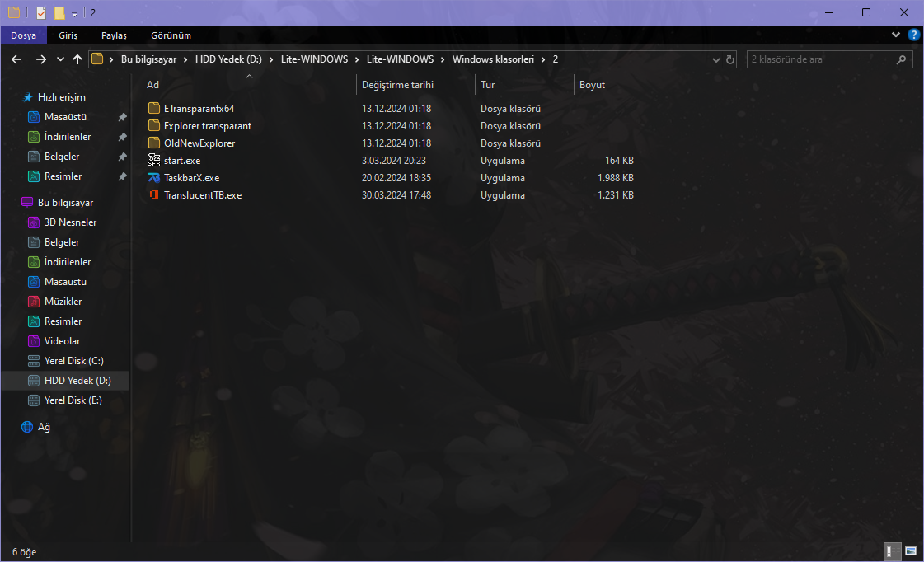Open 3D Nesneler in navigation pane
The image size is (924, 562).
[70, 222]
